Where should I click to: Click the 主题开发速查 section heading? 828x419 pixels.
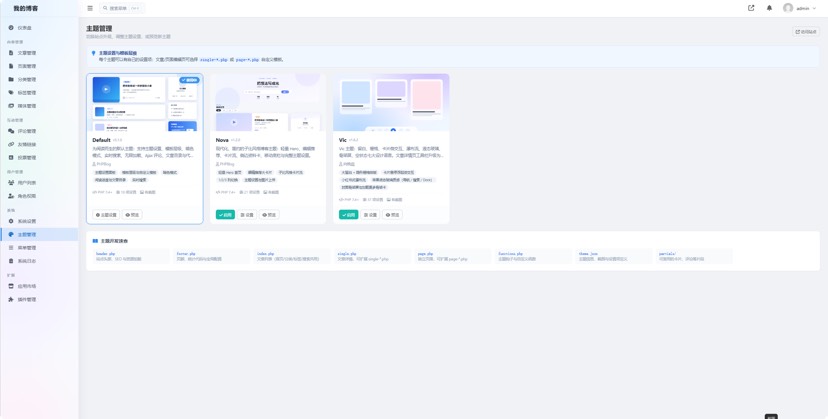coord(114,241)
